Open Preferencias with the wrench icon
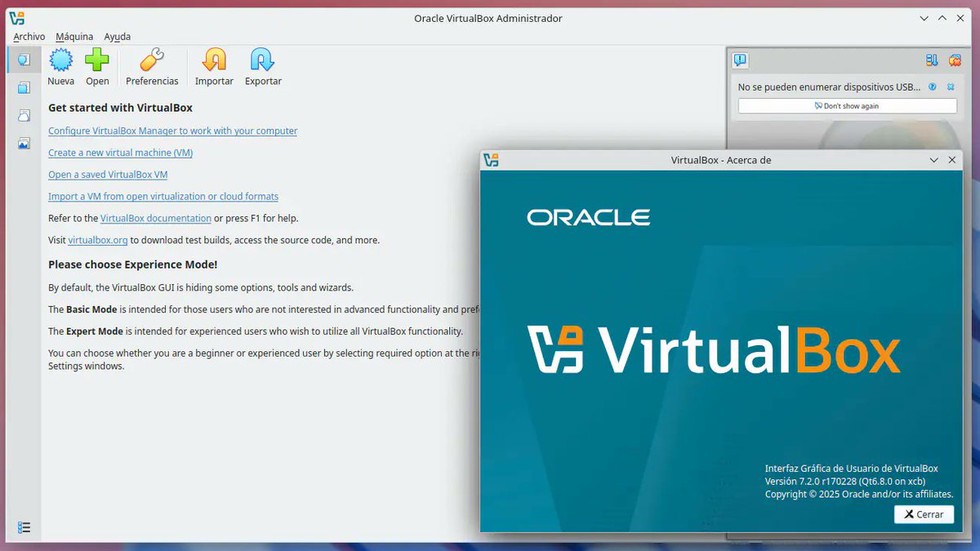Screen dimensions: 980x551 pyautogui.click(x=152, y=60)
